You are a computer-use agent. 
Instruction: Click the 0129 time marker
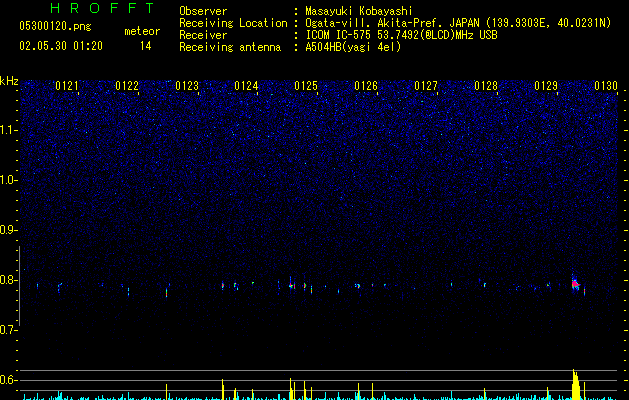point(546,86)
